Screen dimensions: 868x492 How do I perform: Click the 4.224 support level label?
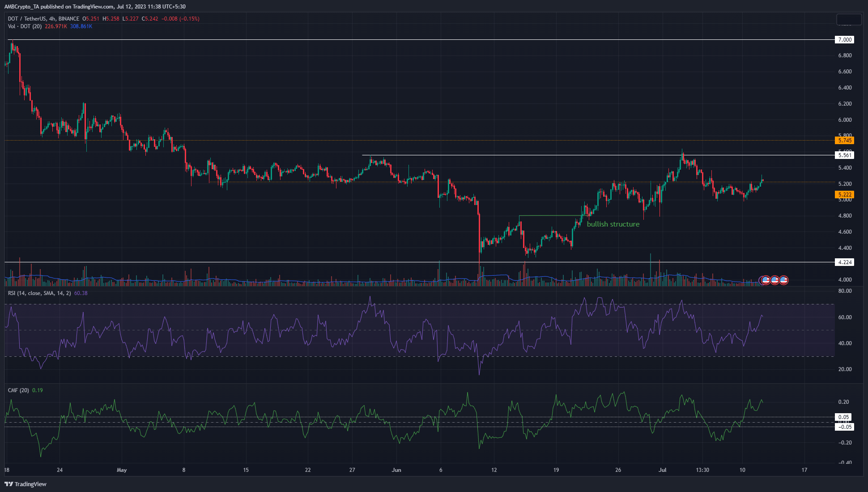[844, 262]
